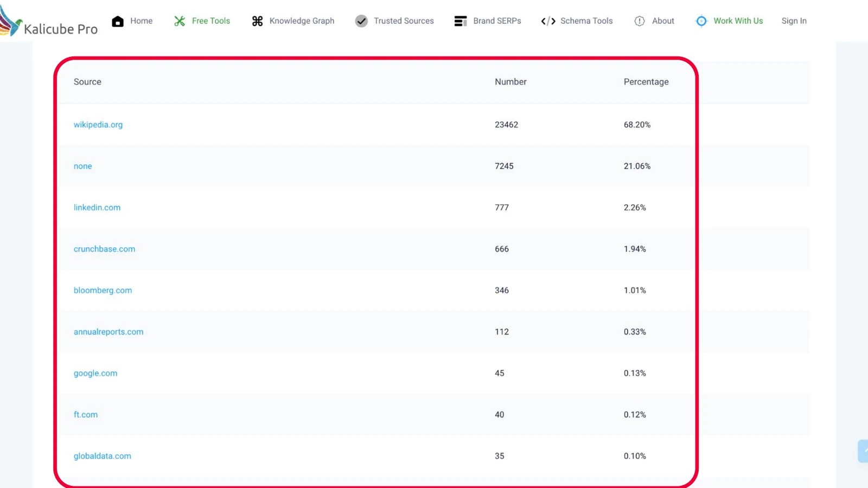Select the 68.20% percentage cell
This screenshot has height=488, width=868.
[637, 125]
